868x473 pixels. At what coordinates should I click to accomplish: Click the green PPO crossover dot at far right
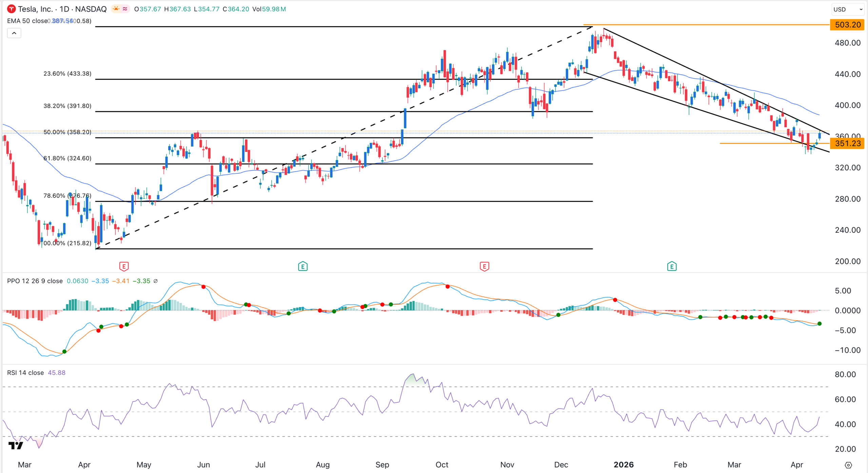click(x=820, y=324)
